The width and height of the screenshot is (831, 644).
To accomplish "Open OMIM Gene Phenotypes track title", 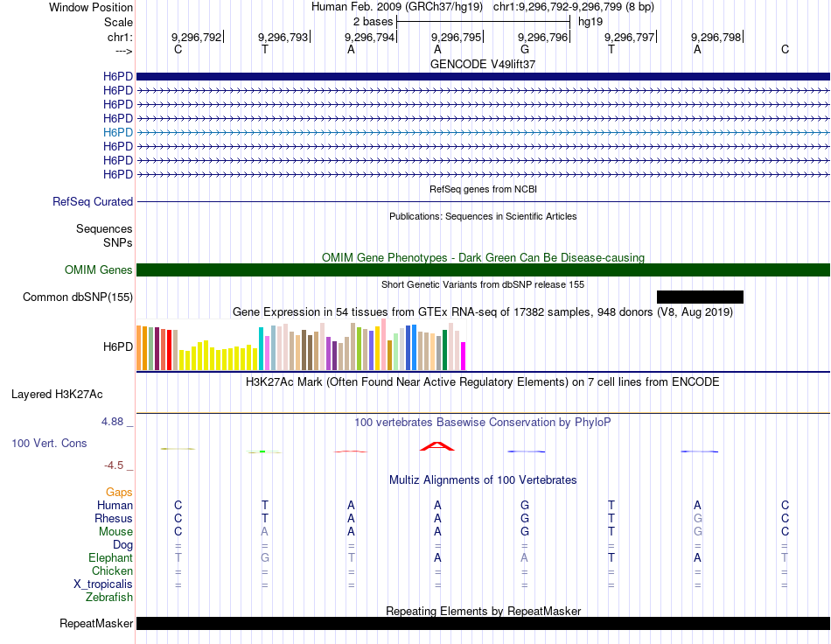I will point(483,257).
